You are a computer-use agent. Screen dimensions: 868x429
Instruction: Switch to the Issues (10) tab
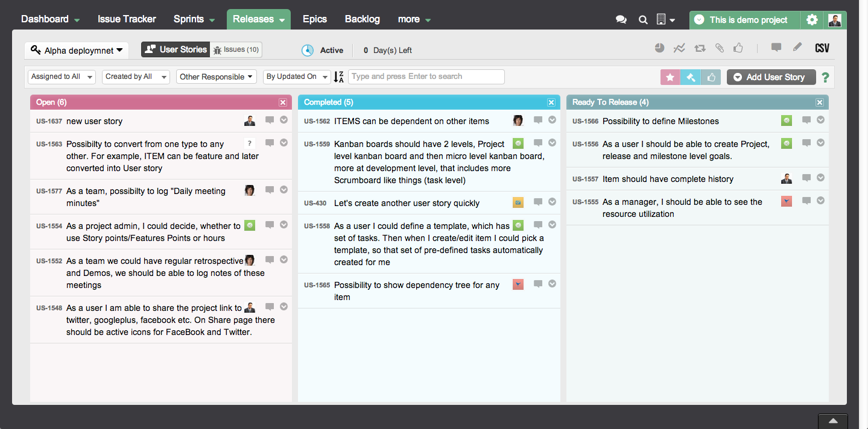tap(236, 49)
